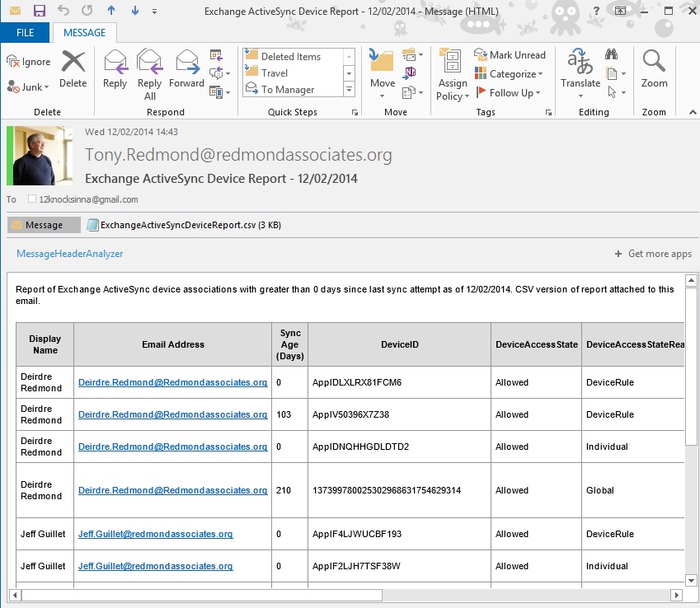This screenshot has width=700, height=608.
Task: Click the Forward icon
Action: (x=186, y=70)
